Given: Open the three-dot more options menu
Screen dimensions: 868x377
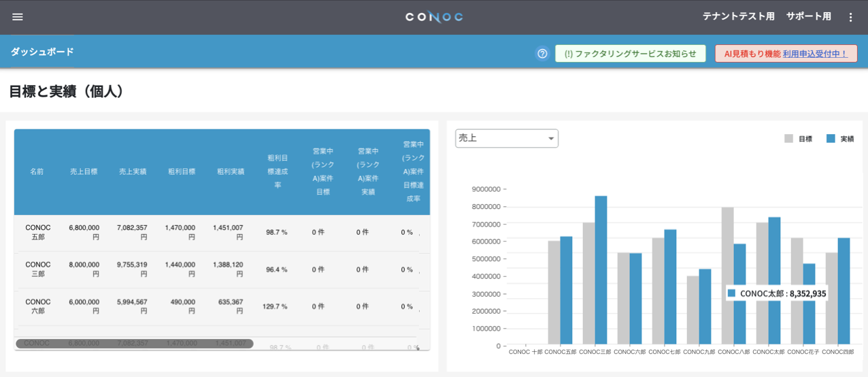Looking at the screenshot, I should [x=850, y=17].
